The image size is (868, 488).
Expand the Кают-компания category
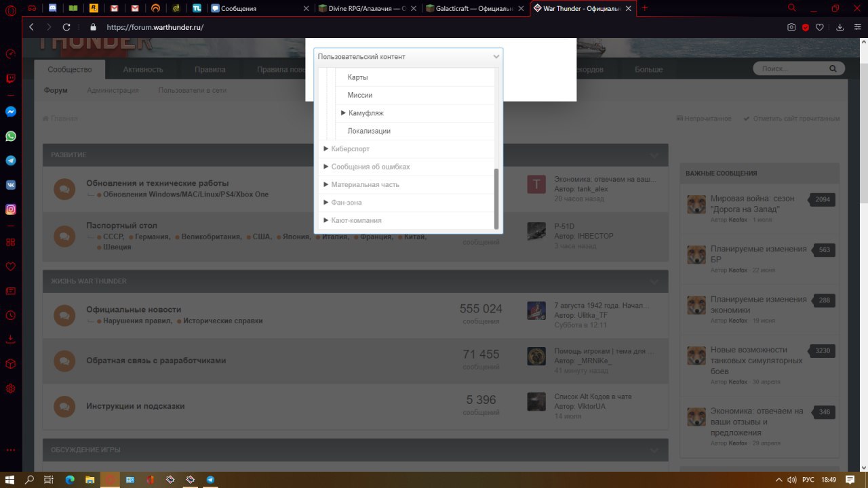(x=326, y=220)
